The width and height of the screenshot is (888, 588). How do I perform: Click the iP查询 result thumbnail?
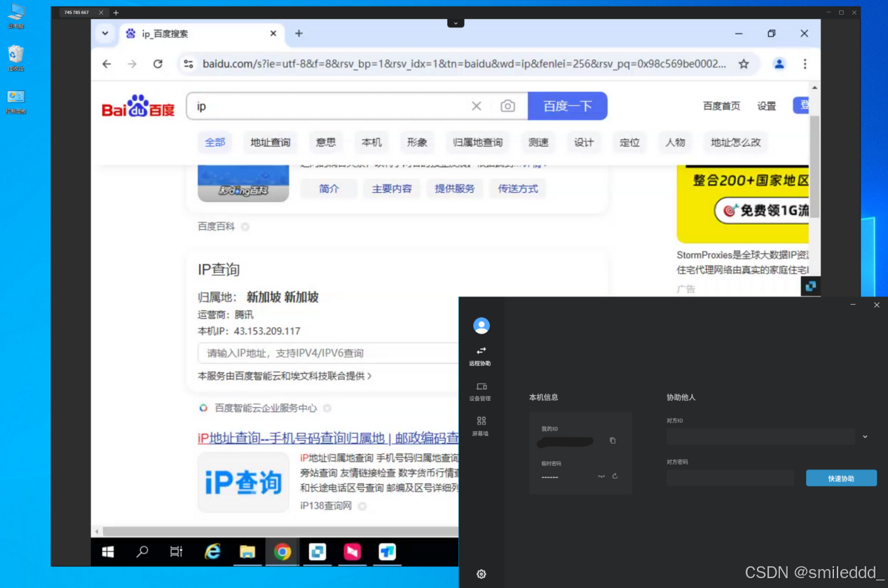pos(243,482)
